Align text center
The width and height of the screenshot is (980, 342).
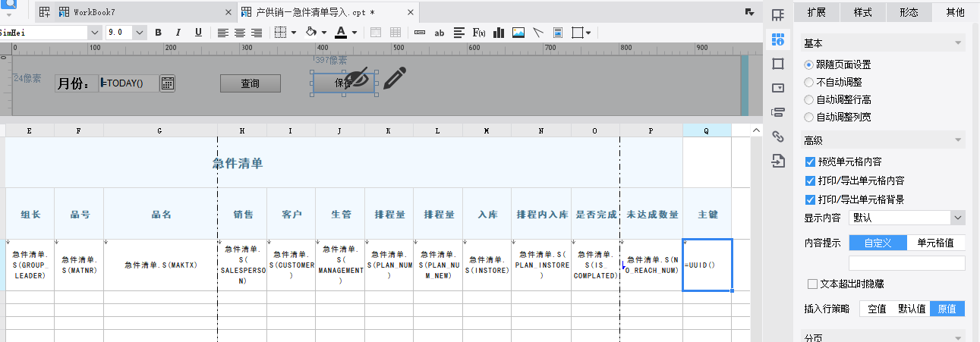[x=240, y=33]
